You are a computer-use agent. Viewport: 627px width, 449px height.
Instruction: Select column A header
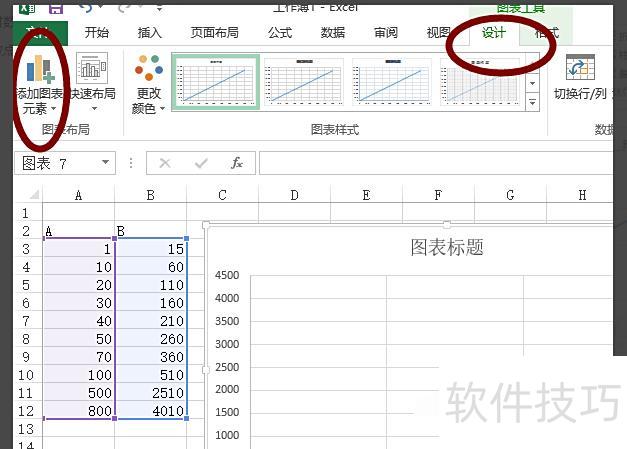(78, 195)
